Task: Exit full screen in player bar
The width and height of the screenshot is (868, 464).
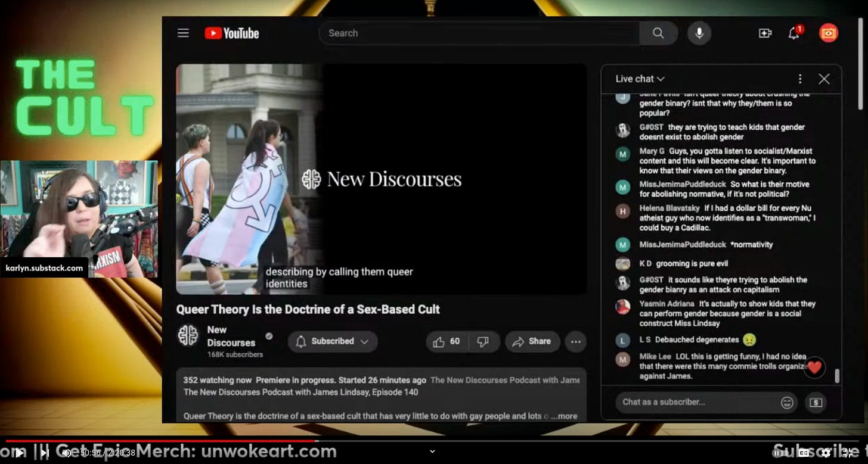Action: [x=849, y=453]
